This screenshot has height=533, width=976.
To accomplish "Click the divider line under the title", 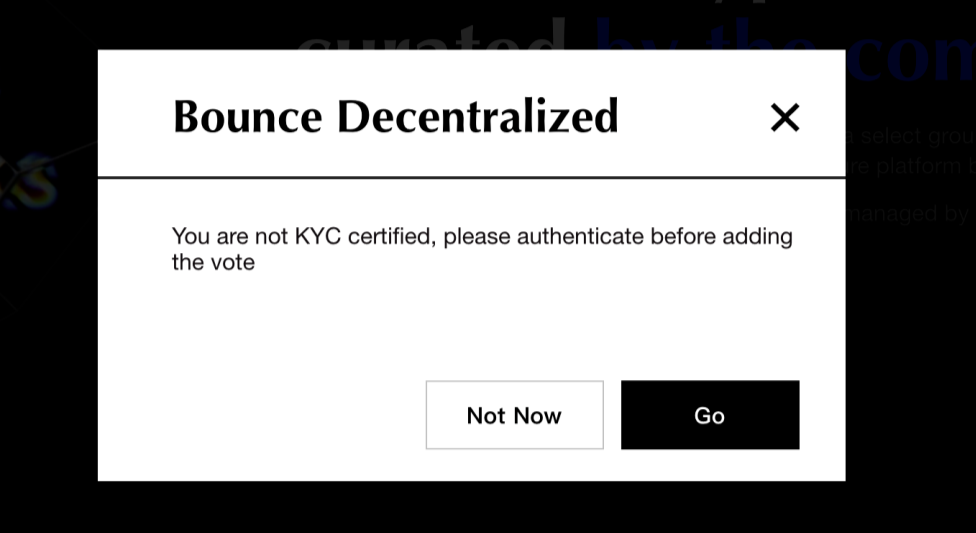I will (x=471, y=177).
